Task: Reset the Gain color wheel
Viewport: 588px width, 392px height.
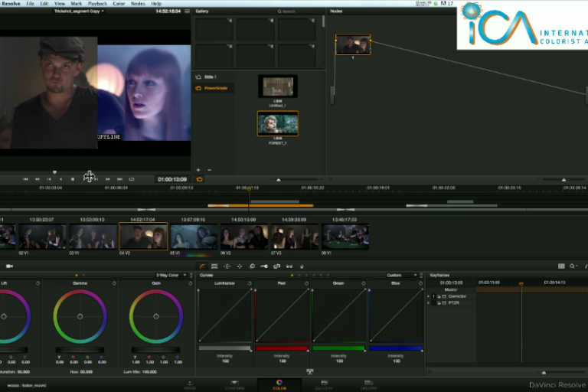Action: 191,283
